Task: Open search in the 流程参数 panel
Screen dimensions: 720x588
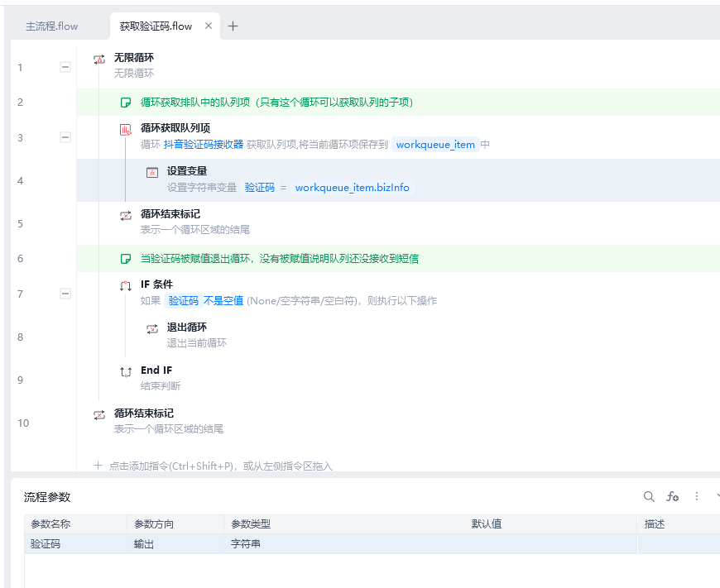Action: 649,496
